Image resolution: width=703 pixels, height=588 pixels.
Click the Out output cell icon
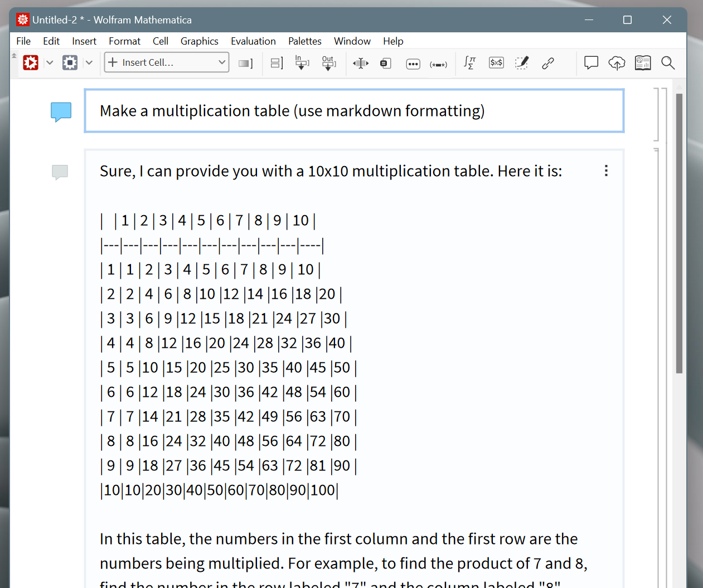tap(329, 62)
